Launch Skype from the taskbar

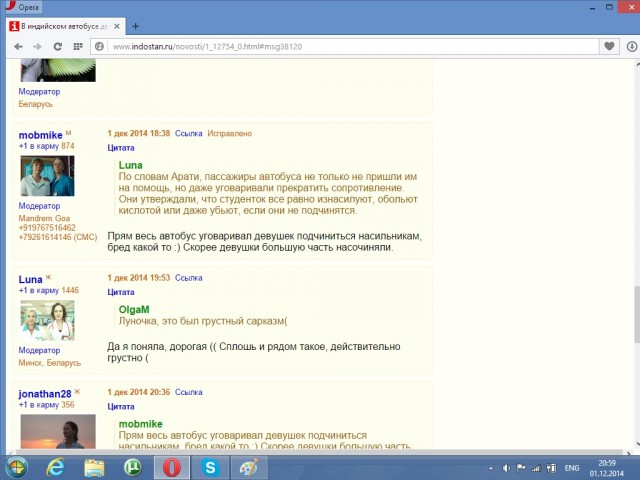[x=211, y=467]
